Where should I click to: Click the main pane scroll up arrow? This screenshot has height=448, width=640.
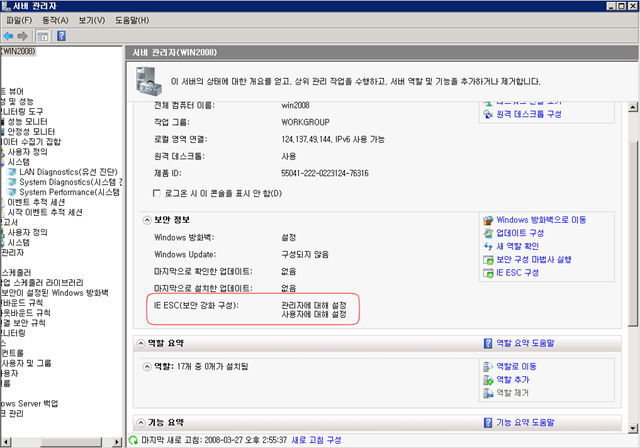633,107
